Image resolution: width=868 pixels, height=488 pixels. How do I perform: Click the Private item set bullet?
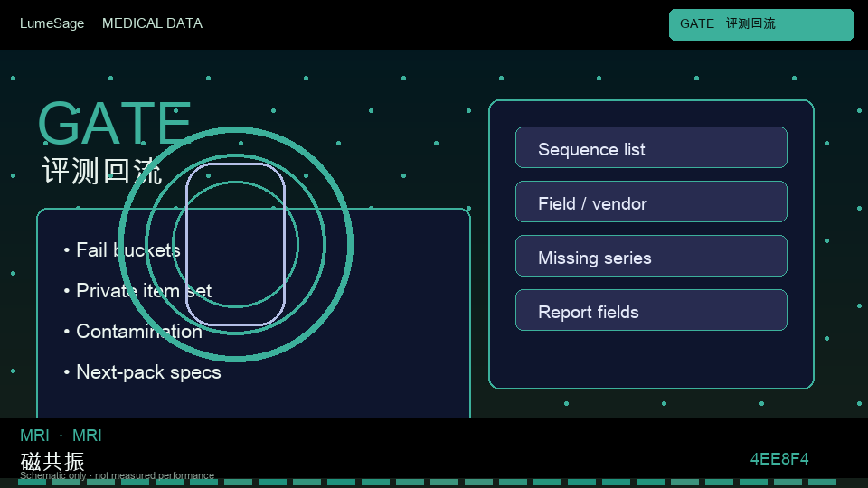point(137,290)
